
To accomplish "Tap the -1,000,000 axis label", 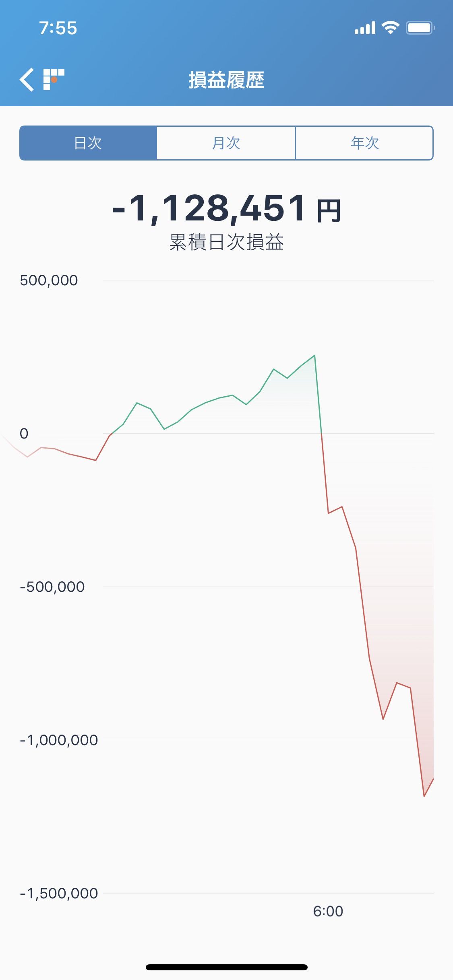I will click(x=59, y=740).
